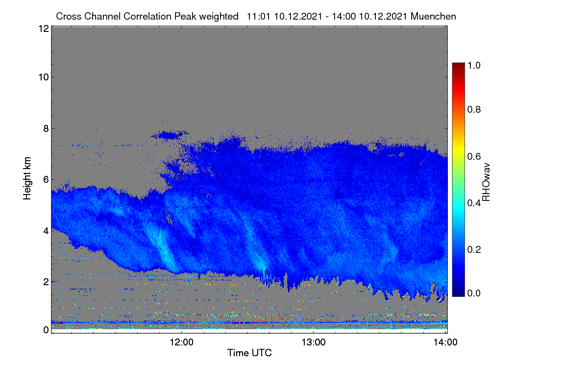Click the dark blue bottom of the colorbar

point(458,292)
